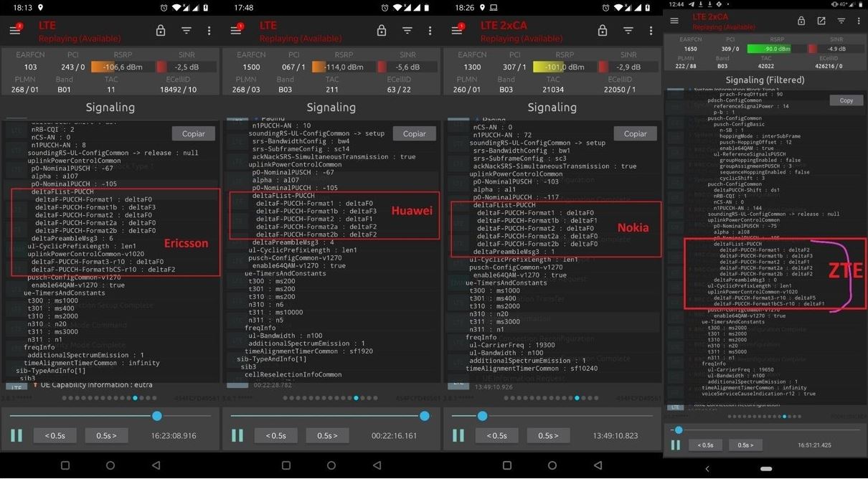The height and width of the screenshot is (479, 868).
Task: Tap Android home circle in the 17:48 screen
Action: [331, 465]
